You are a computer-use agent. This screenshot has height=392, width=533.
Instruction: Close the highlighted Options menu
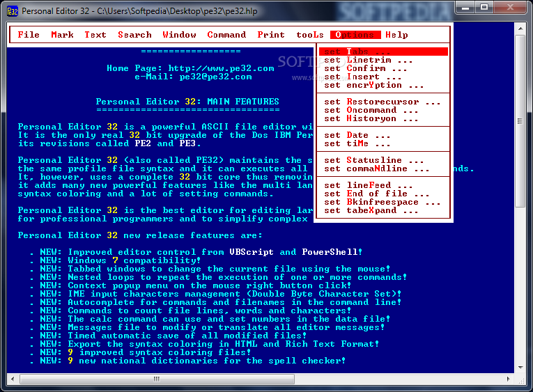[x=355, y=35]
